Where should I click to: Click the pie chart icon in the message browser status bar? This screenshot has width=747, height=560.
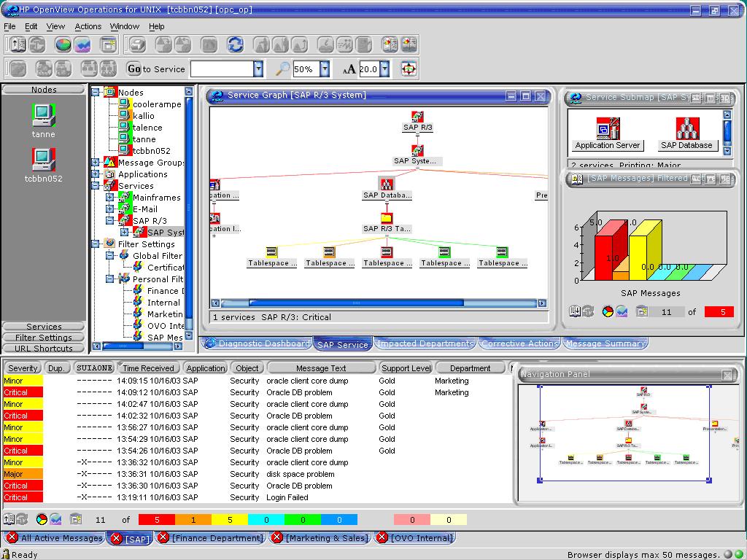coord(42,519)
